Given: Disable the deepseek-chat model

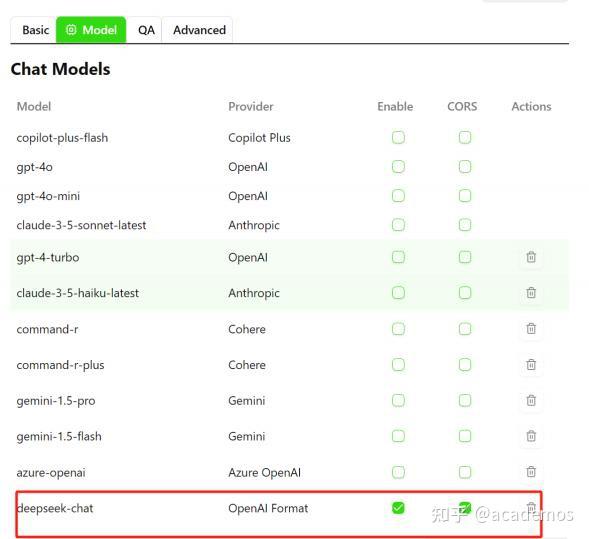Looking at the screenshot, I should [x=398, y=508].
